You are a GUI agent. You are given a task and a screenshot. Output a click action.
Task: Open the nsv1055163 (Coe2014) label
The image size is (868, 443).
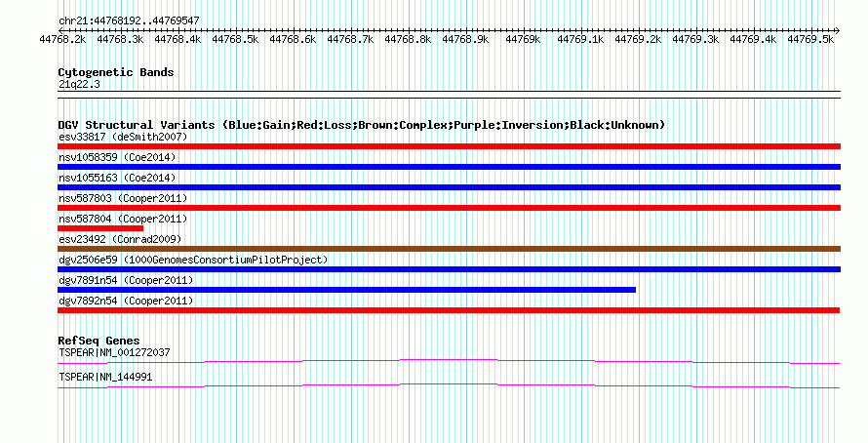click(x=117, y=178)
